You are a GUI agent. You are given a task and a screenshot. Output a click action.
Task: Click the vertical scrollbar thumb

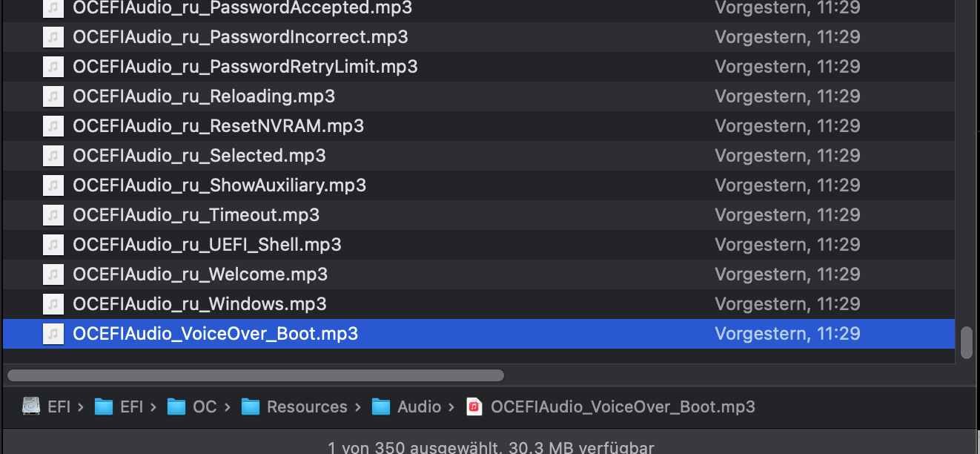966,343
